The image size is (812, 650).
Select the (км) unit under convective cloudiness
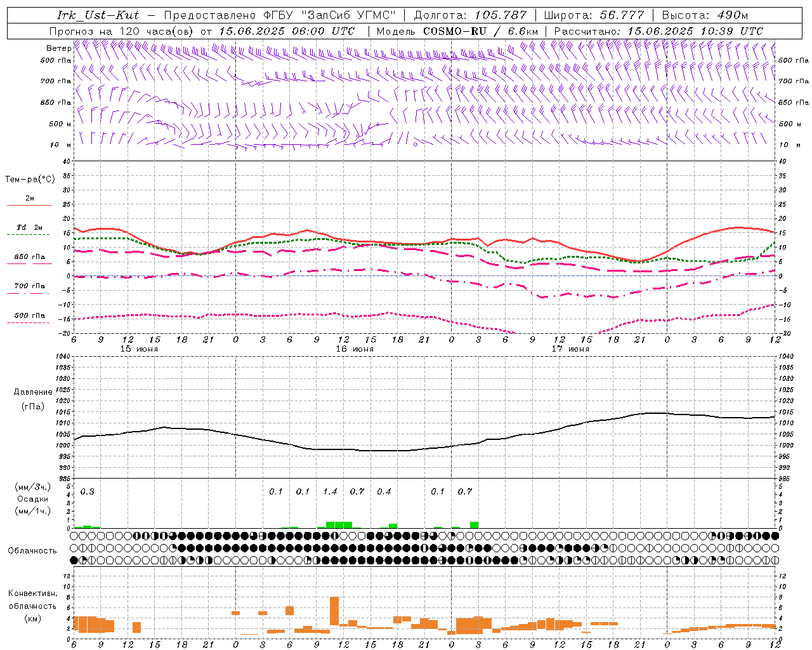pos(33,618)
